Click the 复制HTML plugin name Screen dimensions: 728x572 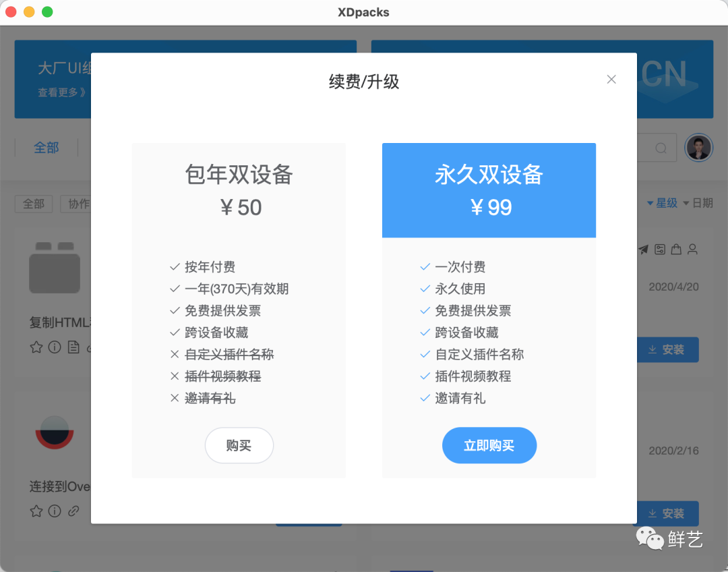click(x=60, y=322)
